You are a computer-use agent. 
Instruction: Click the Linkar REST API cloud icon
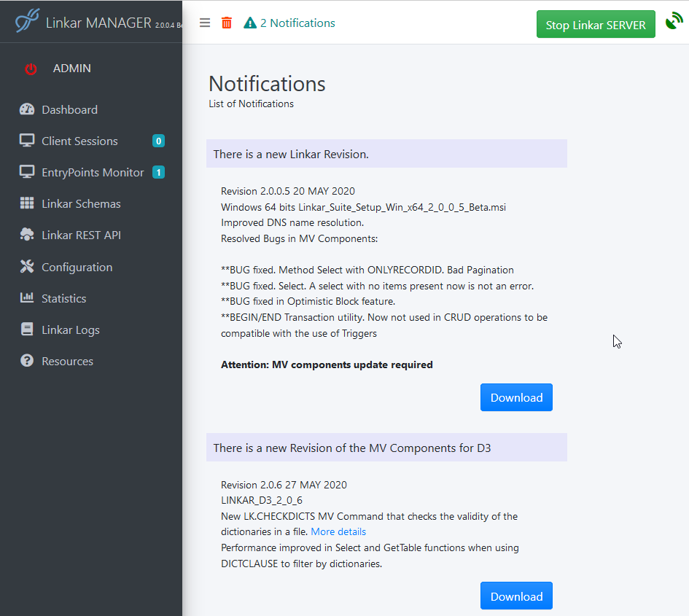point(27,235)
